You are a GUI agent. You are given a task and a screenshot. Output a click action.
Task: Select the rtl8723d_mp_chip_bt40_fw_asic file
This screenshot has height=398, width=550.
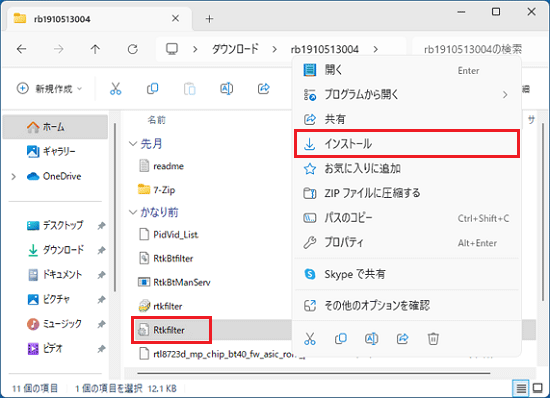pos(217,354)
